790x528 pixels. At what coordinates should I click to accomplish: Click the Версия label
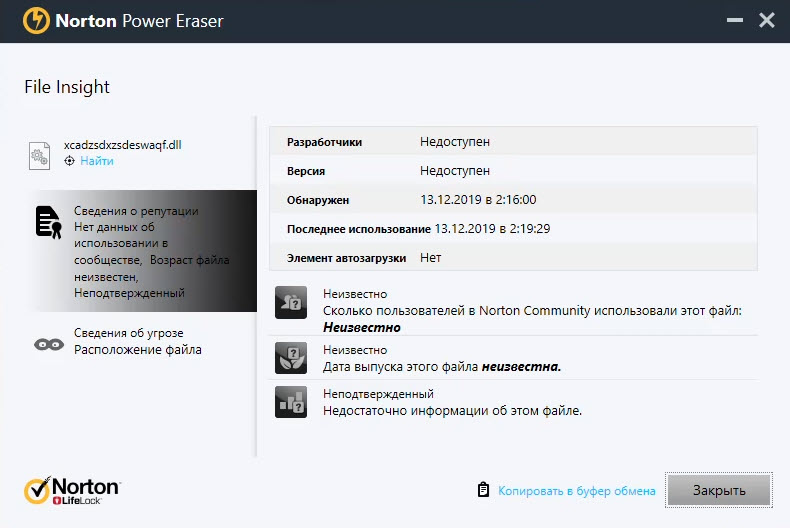[x=306, y=171]
